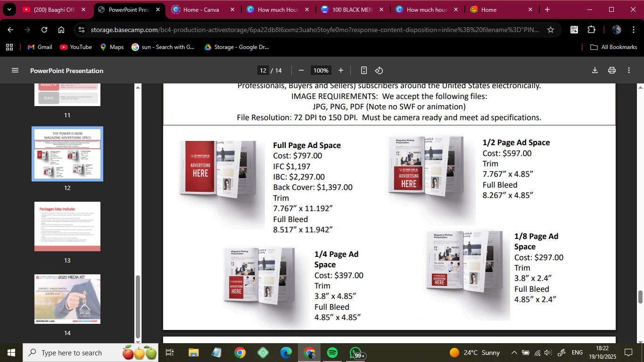Print the PDF document
Screen dimensions: 644x362
coord(612,70)
